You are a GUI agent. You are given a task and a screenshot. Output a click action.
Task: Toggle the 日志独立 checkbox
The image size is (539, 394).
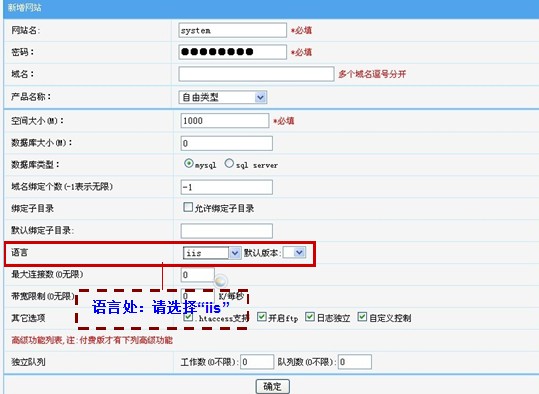[x=310, y=317]
